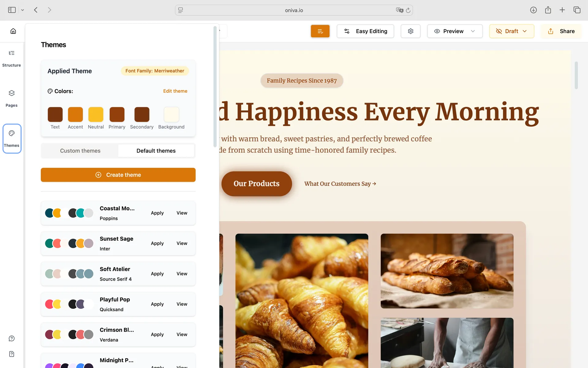Select the Secondary color swatch
Image resolution: width=588 pixels, height=368 pixels.
[142, 114]
